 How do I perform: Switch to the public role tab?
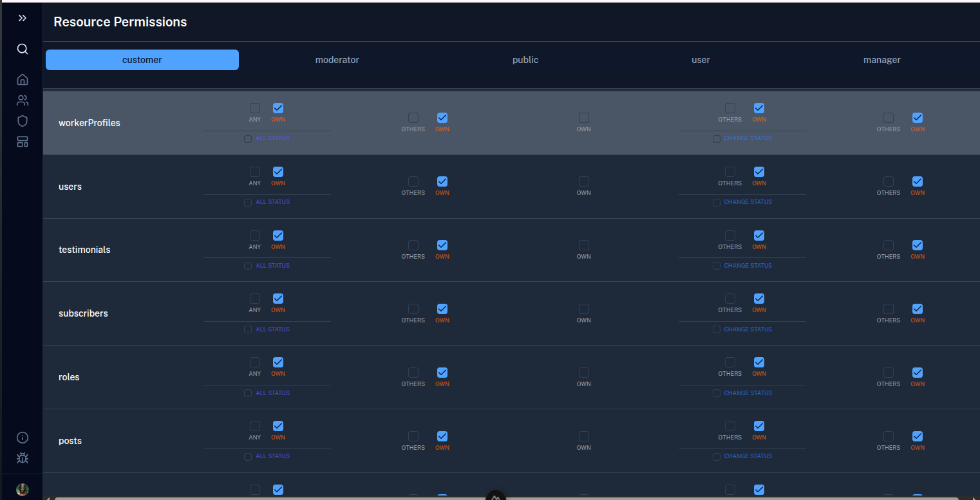[x=525, y=60]
